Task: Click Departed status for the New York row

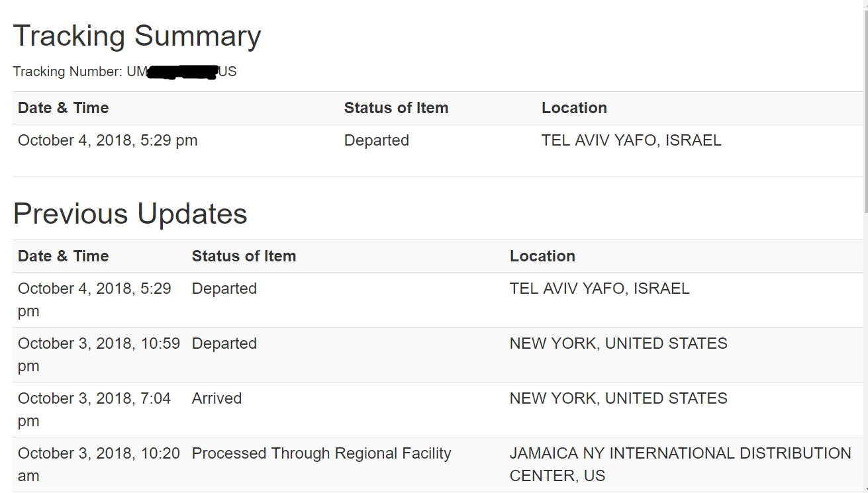Action: pyautogui.click(x=224, y=343)
